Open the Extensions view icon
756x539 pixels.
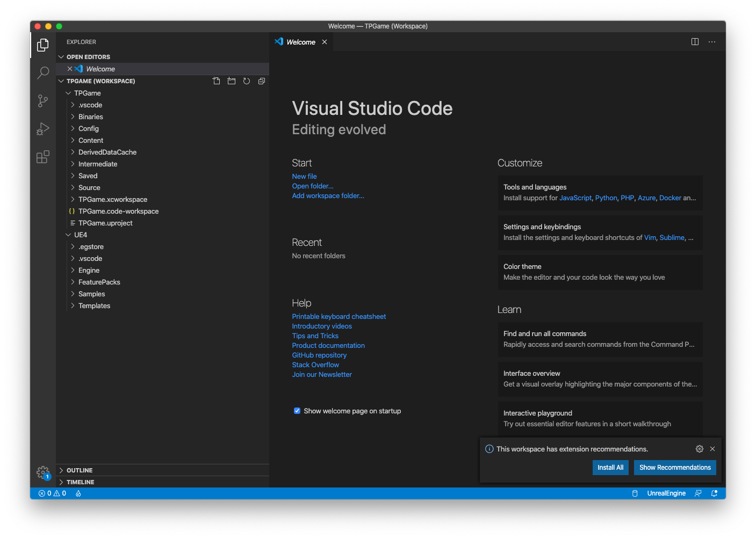43,157
